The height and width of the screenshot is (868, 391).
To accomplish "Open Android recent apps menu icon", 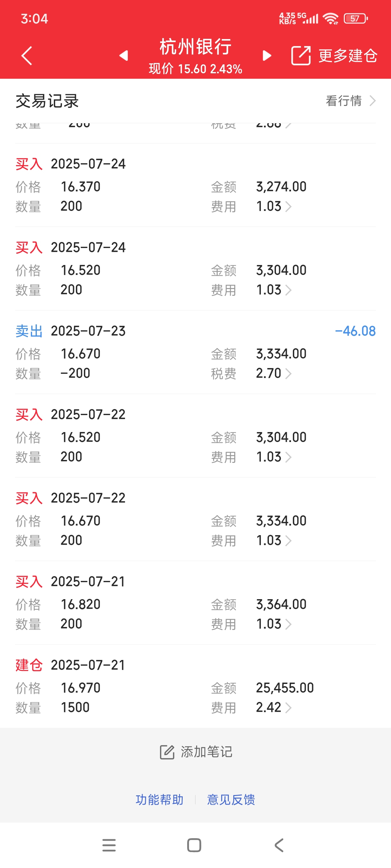I will (109, 845).
